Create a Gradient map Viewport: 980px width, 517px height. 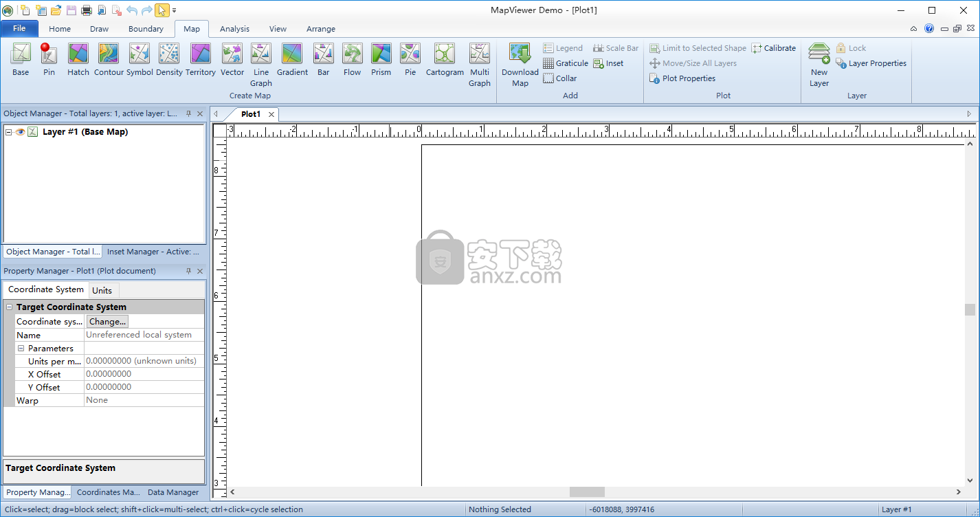tap(292, 60)
